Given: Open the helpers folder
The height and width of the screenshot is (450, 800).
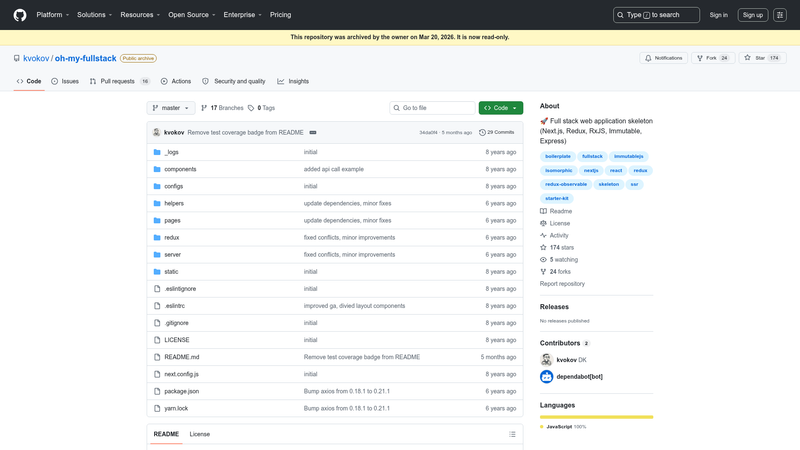Looking at the screenshot, I should click(174, 203).
